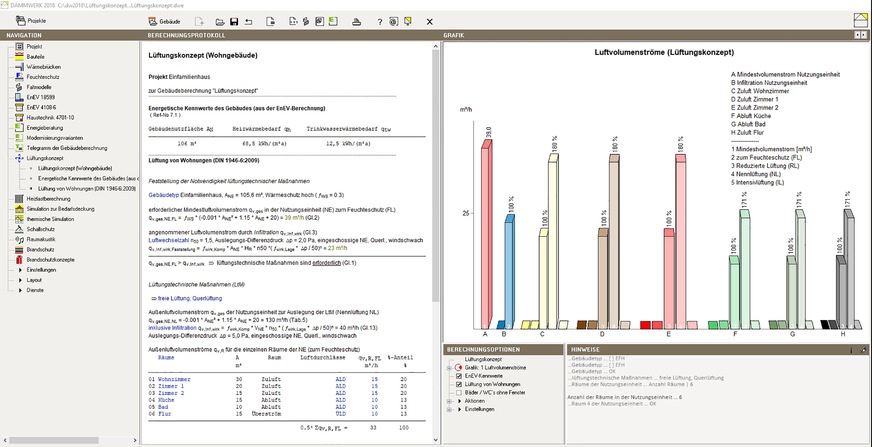
Task: Open the Projekte button in toolbar
Action: [x=31, y=21]
